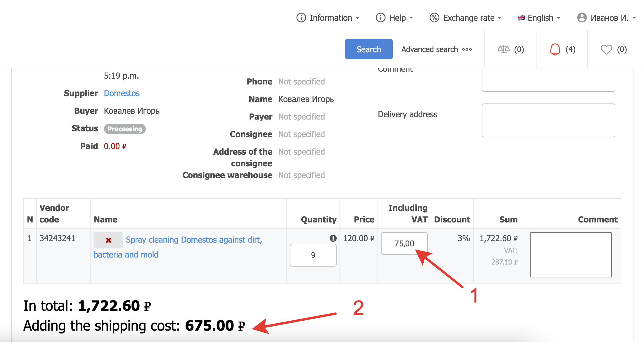Viewport: 644px width, 342px height.
Task: Open the English language selector
Action: 539,18
